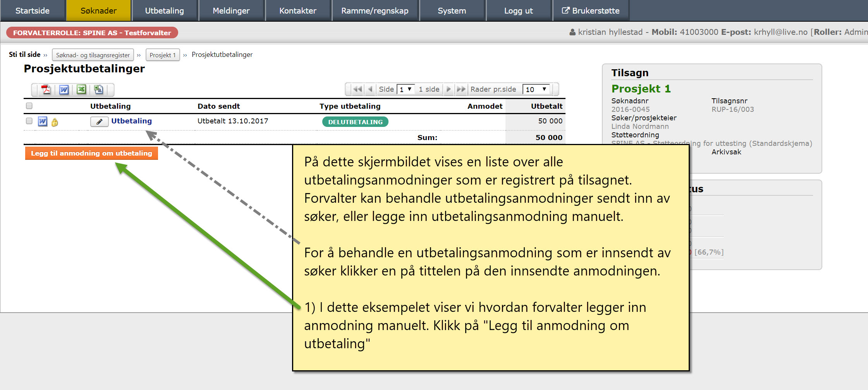Click the Arkivsak label
This screenshot has height=390, width=868.
(726, 152)
